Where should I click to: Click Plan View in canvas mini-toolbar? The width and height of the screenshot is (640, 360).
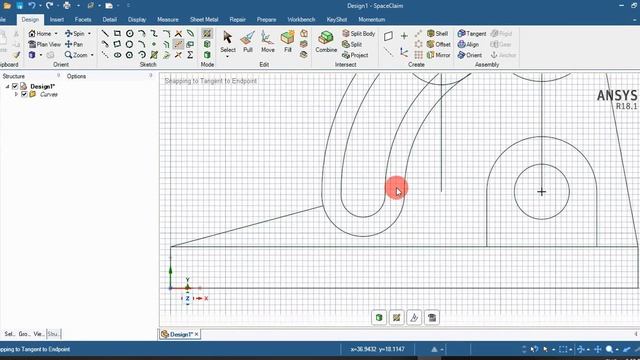(432, 318)
